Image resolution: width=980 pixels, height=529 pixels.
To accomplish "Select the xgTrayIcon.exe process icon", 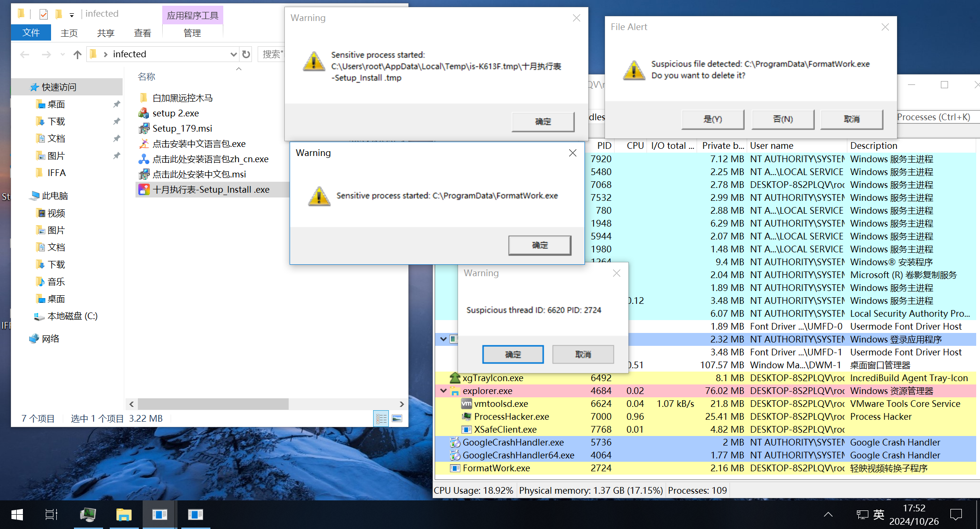I will (455, 378).
